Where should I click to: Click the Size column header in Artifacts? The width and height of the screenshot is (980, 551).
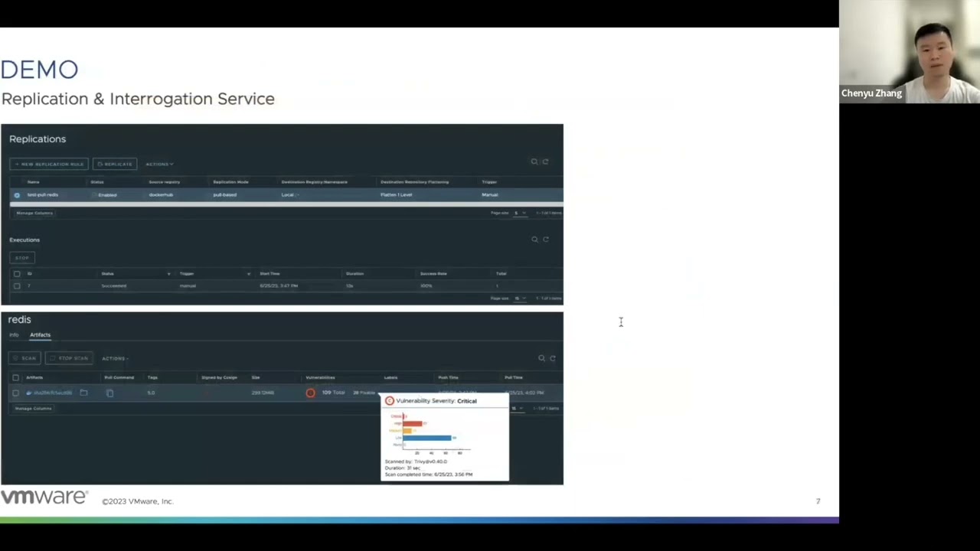(255, 377)
